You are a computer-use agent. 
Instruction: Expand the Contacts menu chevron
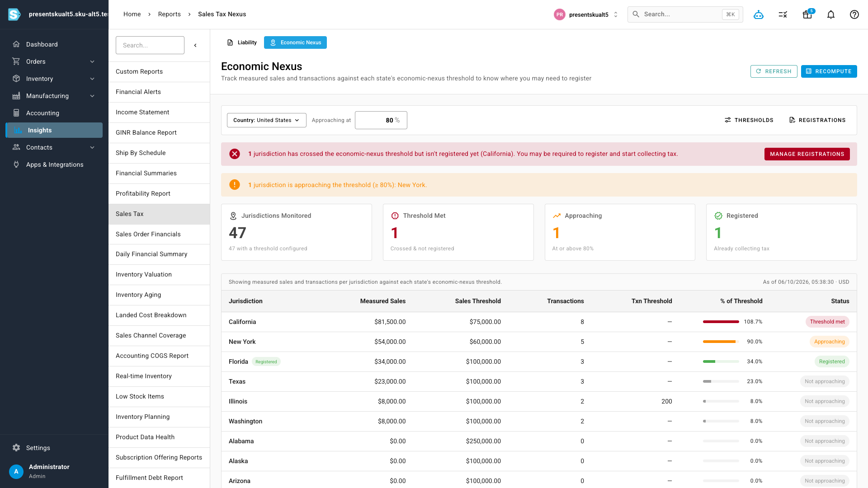(x=92, y=147)
